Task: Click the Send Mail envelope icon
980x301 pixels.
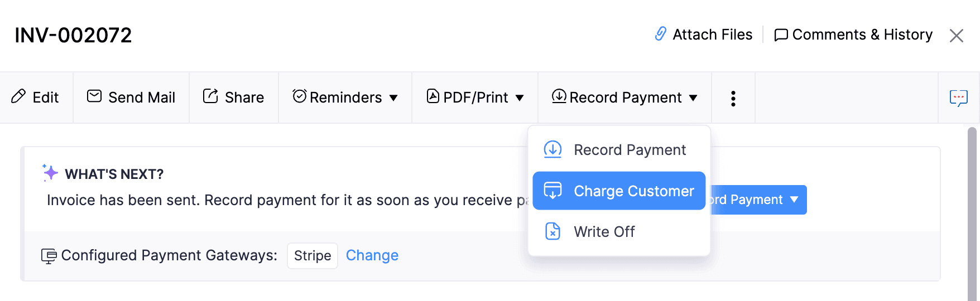Action: [94, 96]
